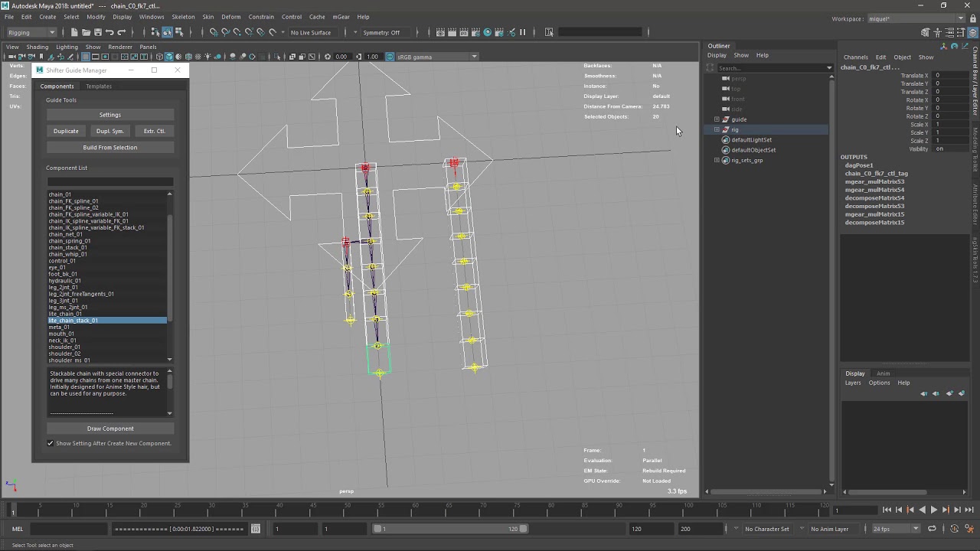Open the sRGB gamma view transform dropdown
Viewport: 980px width, 551px height.
tap(436, 57)
